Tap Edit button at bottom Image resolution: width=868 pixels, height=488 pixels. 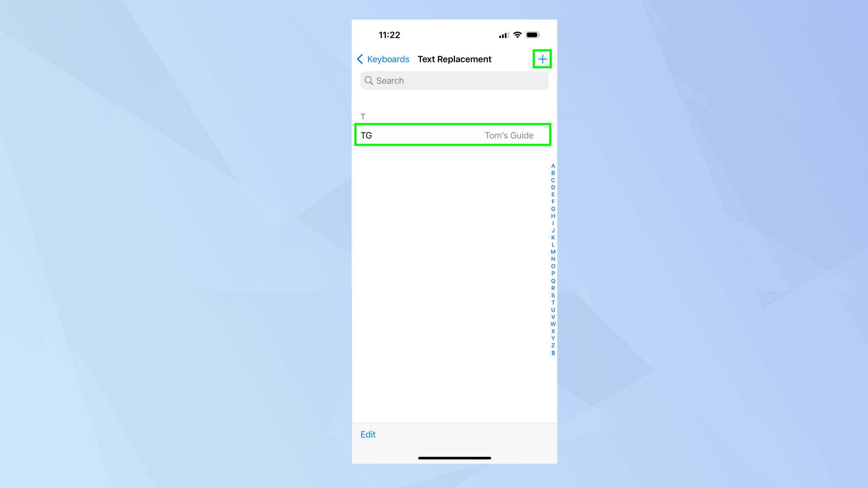pos(369,434)
